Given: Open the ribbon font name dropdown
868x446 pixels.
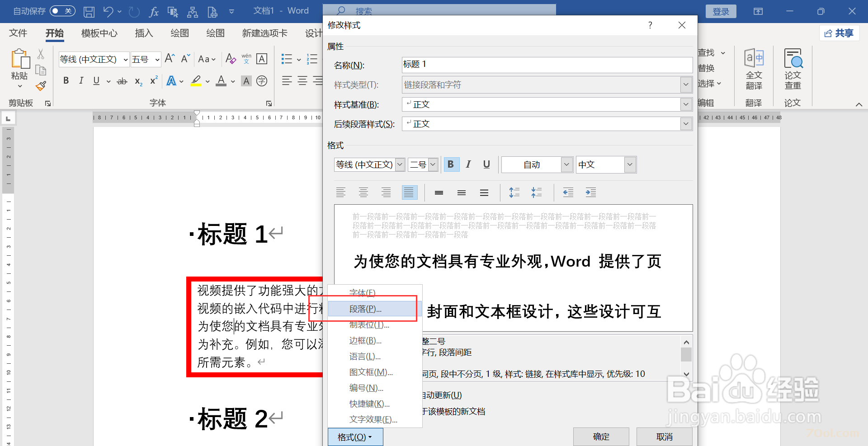Looking at the screenshot, I should coord(125,60).
